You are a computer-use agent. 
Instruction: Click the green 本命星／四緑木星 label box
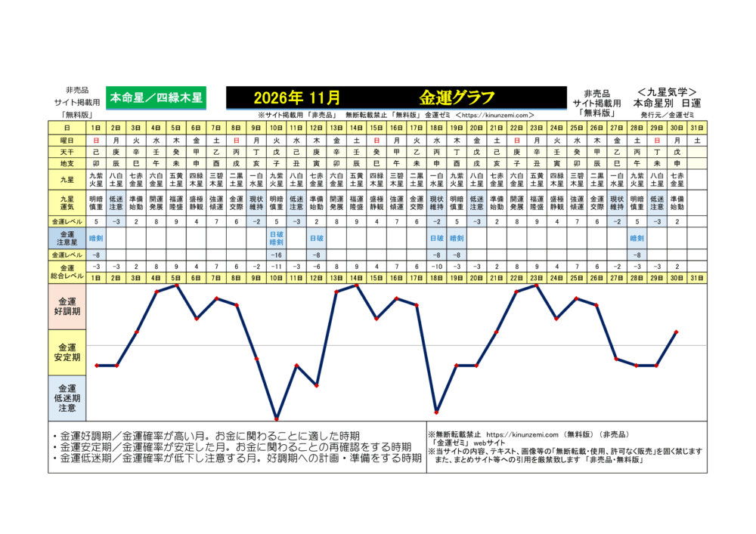click(156, 97)
